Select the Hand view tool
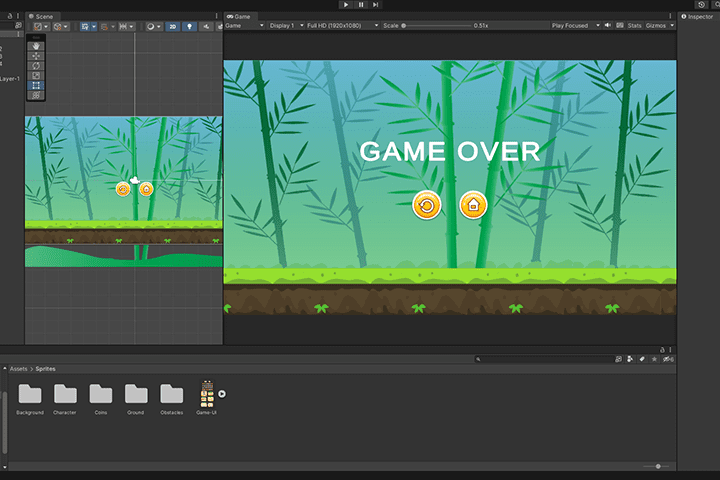Screen dimensions: 720x480 (x=36, y=46)
